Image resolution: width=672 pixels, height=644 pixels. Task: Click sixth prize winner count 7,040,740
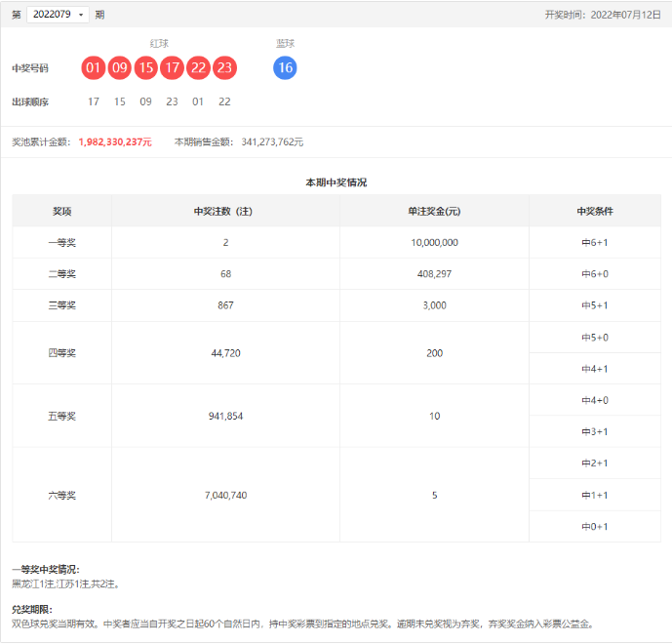click(226, 496)
